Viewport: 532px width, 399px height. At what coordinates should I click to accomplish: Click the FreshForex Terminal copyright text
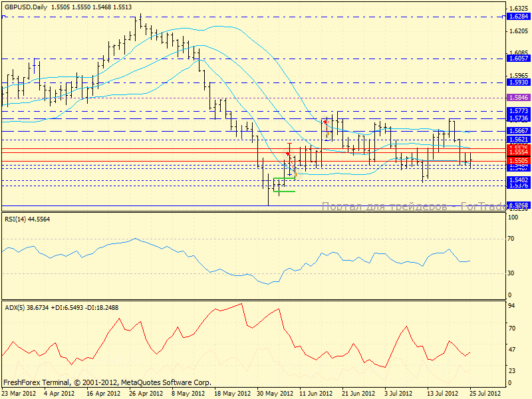(106, 383)
